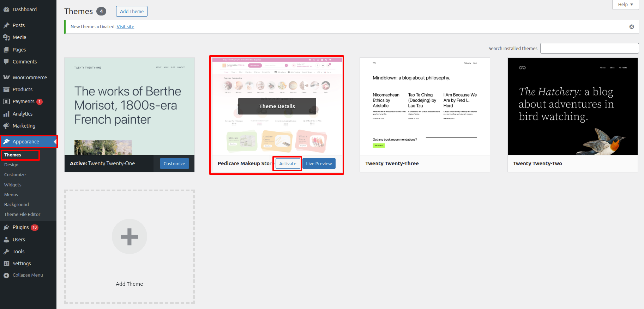Click the Posts pushpin icon
This screenshot has width=644, height=309.
(x=6, y=25)
